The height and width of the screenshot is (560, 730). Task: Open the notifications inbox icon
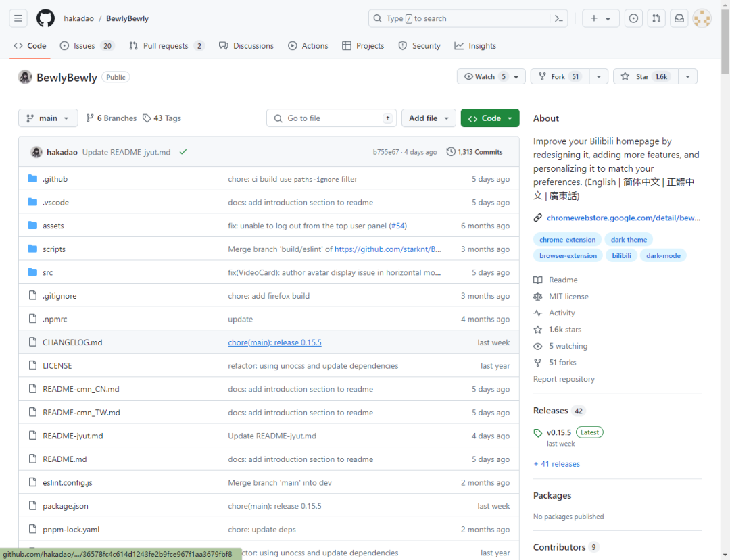pyautogui.click(x=679, y=18)
